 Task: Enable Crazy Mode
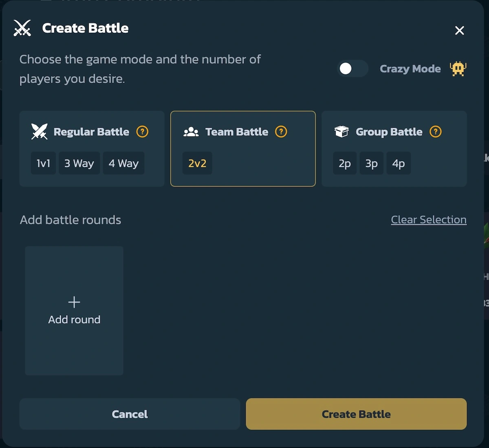point(352,68)
